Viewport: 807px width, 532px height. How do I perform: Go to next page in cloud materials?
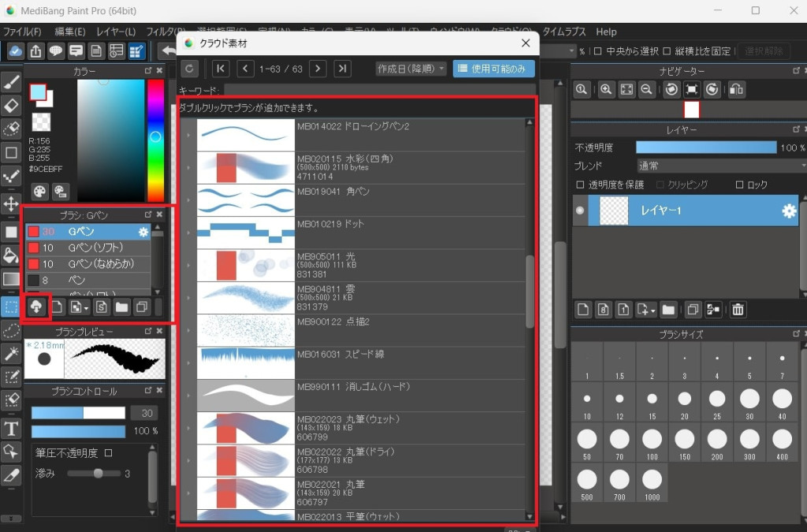point(318,69)
